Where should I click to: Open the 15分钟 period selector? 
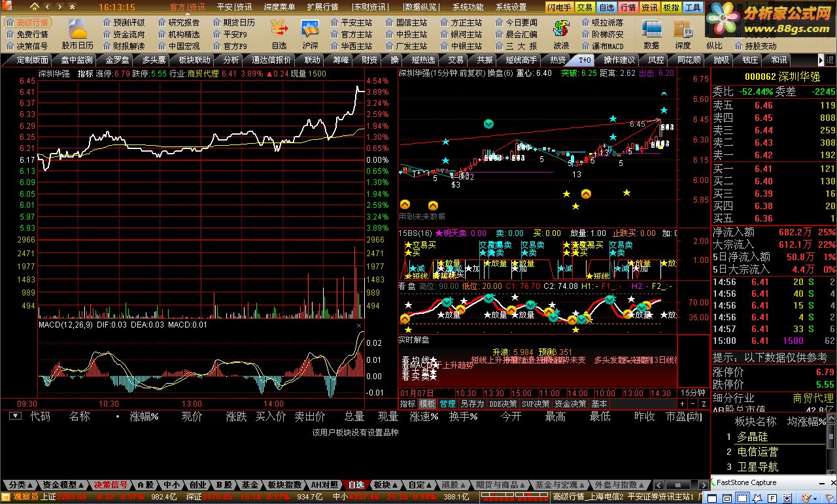(x=694, y=392)
